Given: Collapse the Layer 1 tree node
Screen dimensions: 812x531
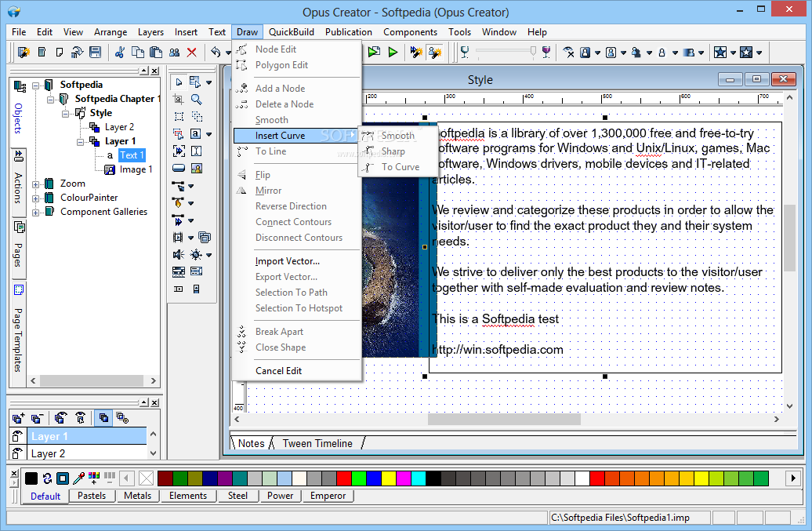Looking at the screenshot, I should click(x=80, y=141).
